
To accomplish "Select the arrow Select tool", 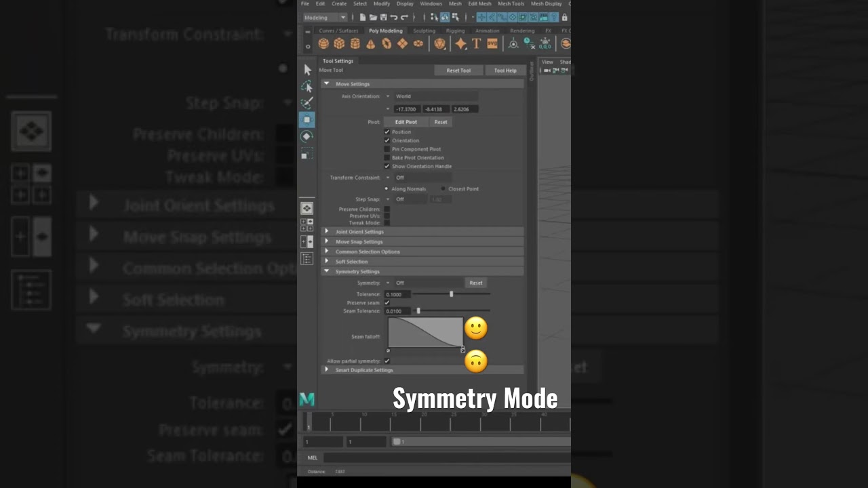I will pyautogui.click(x=307, y=70).
